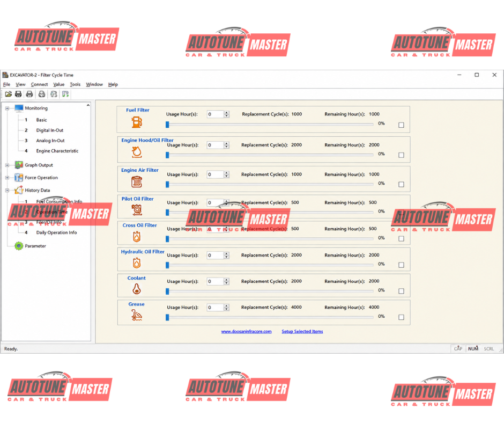The image size is (504, 423).
Task: Open the www.doosaninfracore.com link
Action: tap(246, 331)
